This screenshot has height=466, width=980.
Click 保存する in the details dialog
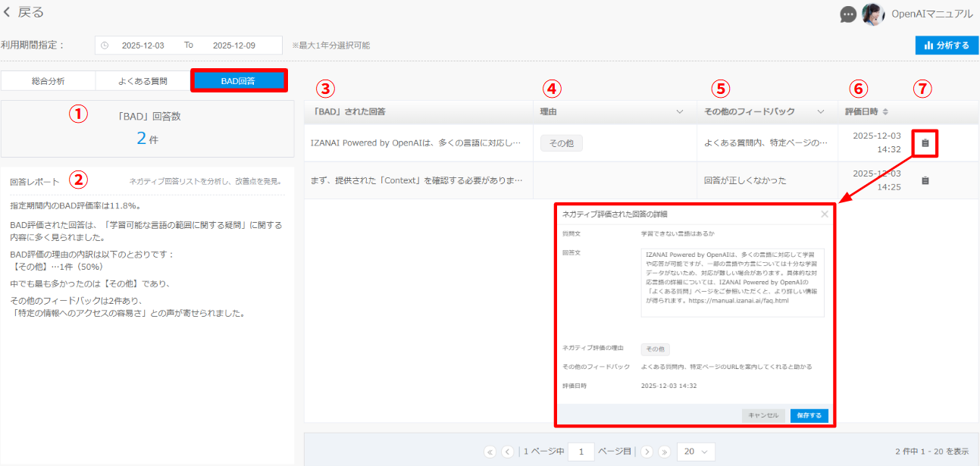point(809,415)
